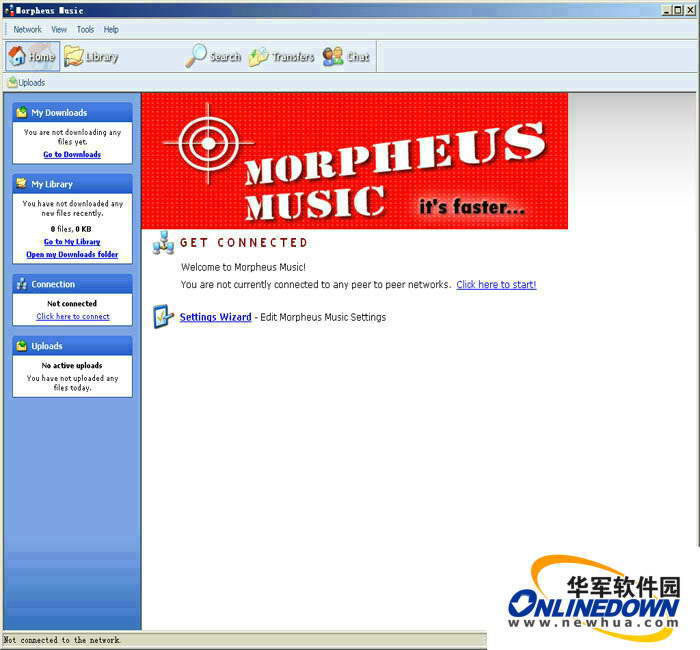Click the Uploads sub-toolbar icon
The width and height of the screenshot is (700, 650).
pos(12,82)
